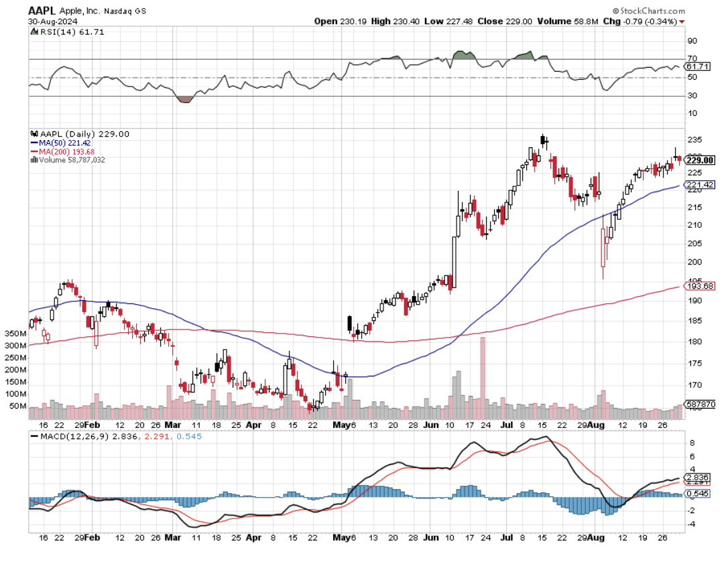
Task: Click the '29Aug' date label under the MACD panel
Action: click(590, 538)
